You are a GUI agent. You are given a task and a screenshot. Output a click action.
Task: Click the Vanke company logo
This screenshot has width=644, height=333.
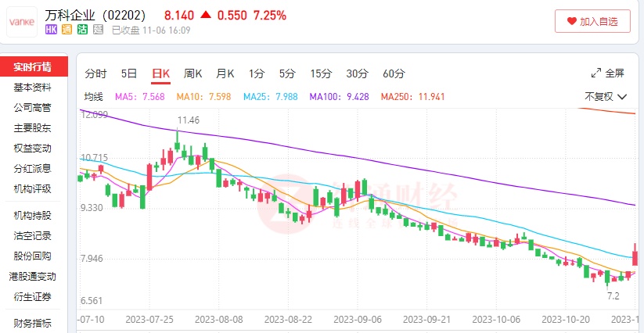tap(22, 22)
